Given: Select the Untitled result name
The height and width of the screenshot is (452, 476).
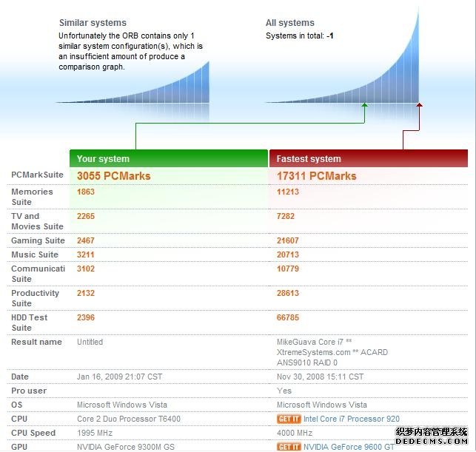Looking at the screenshot, I should [x=90, y=342].
